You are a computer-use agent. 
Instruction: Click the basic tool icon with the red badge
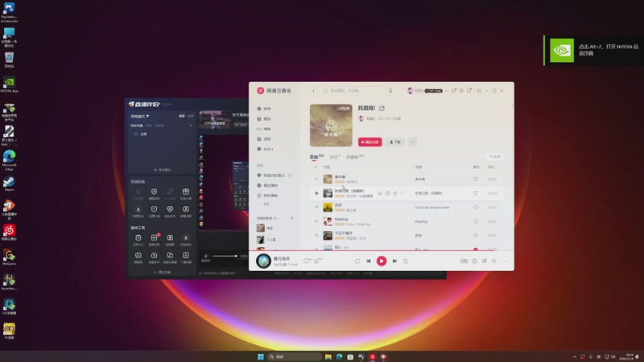pos(154,237)
